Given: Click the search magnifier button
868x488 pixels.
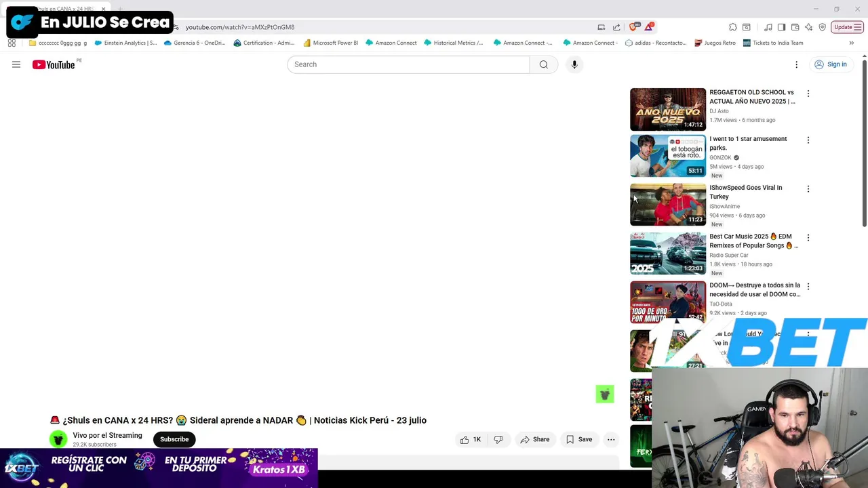Looking at the screenshot, I should click(544, 64).
